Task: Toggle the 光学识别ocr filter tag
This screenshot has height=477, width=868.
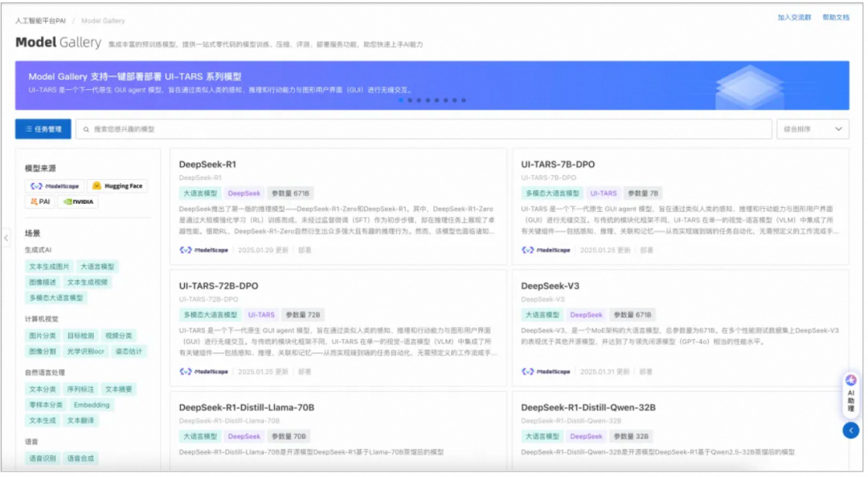Action: click(x=84, y=351)
